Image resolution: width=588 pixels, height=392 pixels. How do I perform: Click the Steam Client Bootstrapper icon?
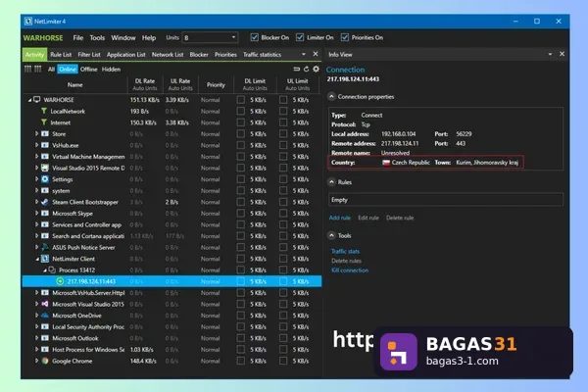tap(45, 202)
